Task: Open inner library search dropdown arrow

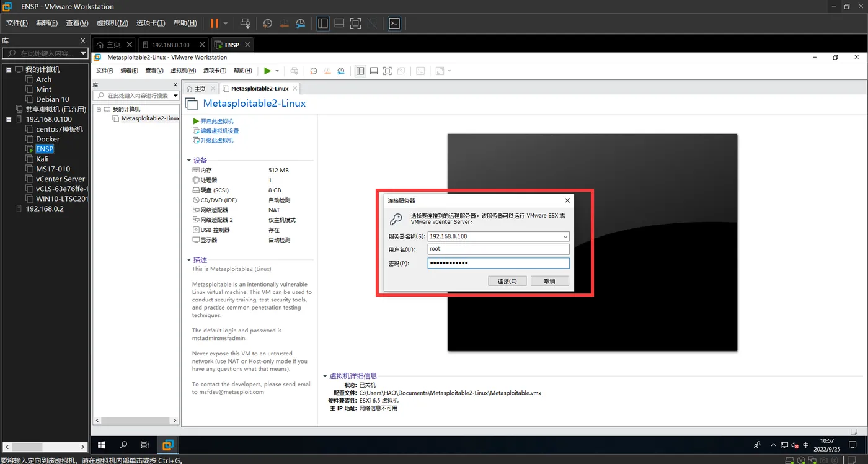Action: point(175,96)
